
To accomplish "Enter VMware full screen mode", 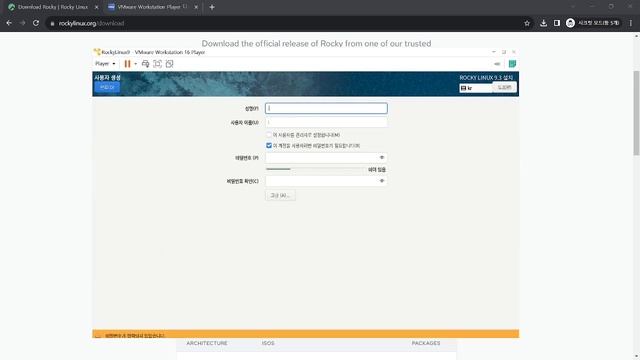I will [x=158, y=64].
